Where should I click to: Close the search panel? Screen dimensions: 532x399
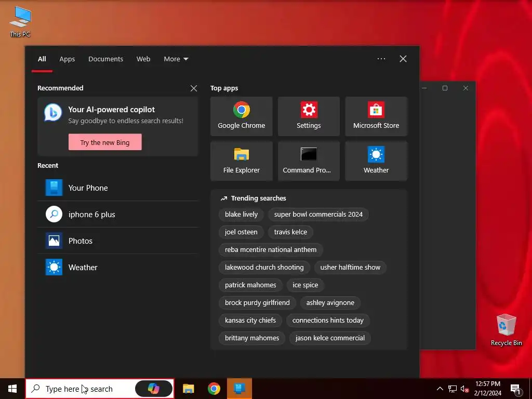click(403, 59)
